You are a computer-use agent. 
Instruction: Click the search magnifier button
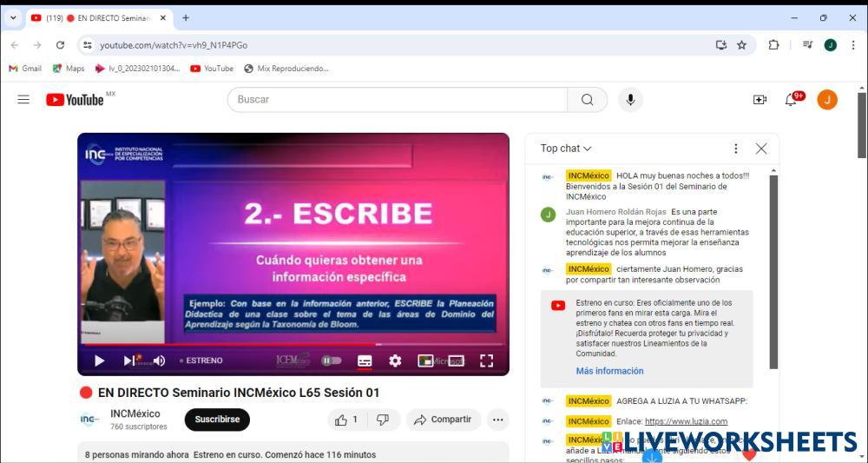588,100
